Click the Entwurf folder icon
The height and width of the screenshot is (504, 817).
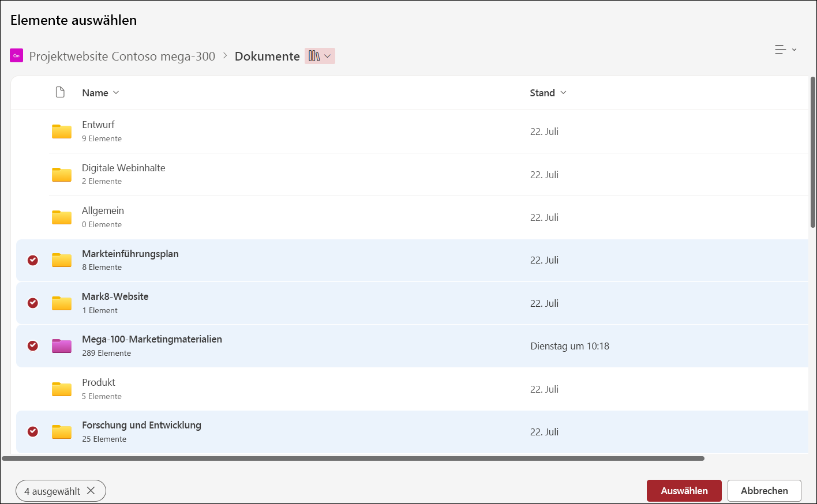pyautogui.click(x=62, y=131)
